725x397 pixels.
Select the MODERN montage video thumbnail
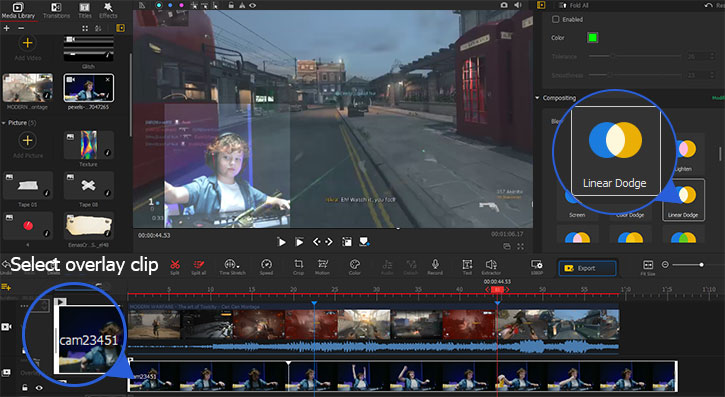pos(28,87)
